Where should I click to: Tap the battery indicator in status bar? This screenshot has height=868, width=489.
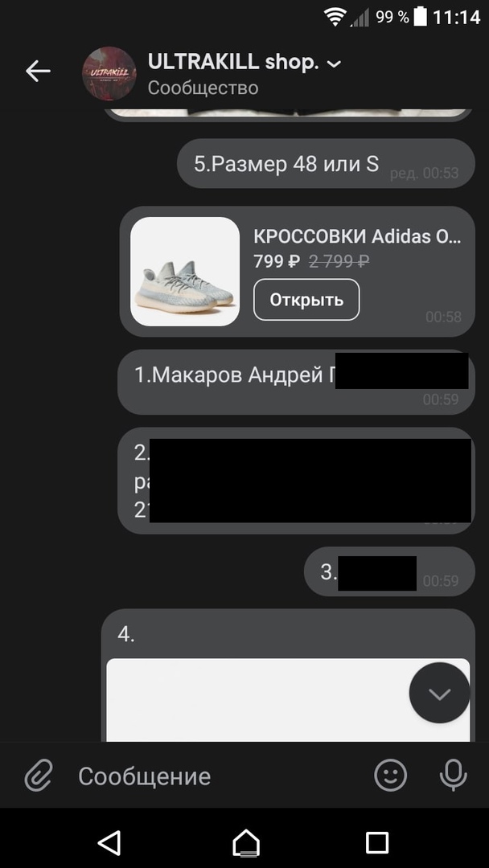click(421, 17)
